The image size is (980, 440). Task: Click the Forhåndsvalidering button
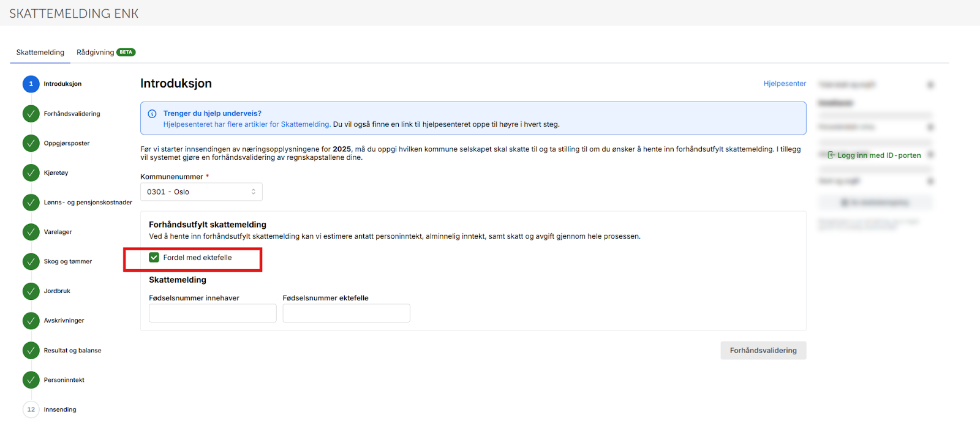pyautogui.click(x=763, y=351)
